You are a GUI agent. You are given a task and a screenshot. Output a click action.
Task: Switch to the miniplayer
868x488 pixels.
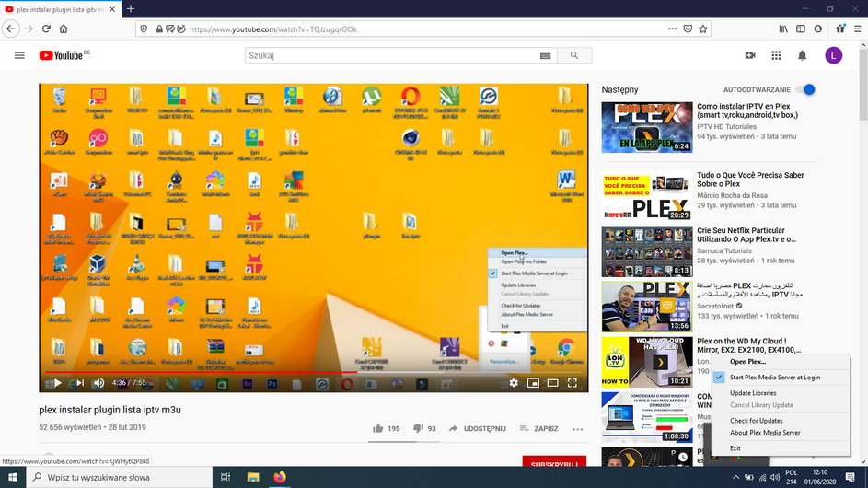[533, 383]
